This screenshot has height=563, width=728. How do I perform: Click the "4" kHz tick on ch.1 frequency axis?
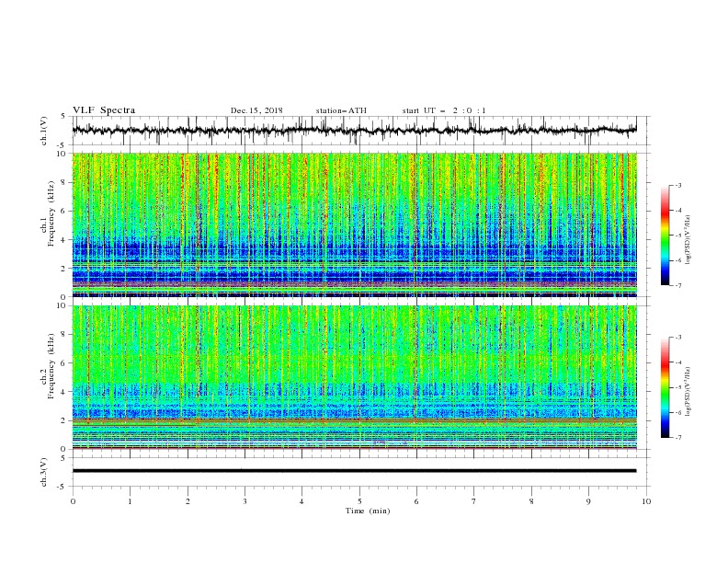coord(63,240)
